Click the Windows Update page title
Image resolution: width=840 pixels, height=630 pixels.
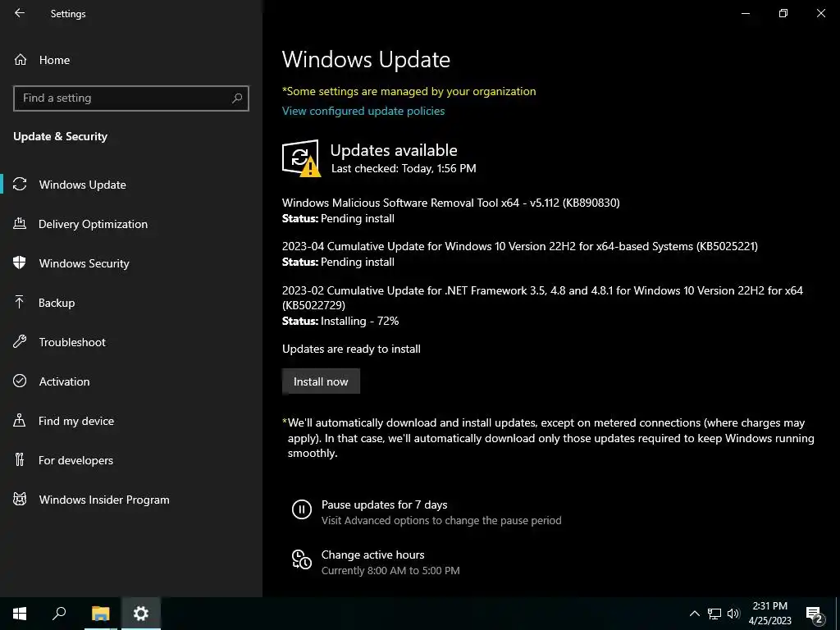[366, 59]
